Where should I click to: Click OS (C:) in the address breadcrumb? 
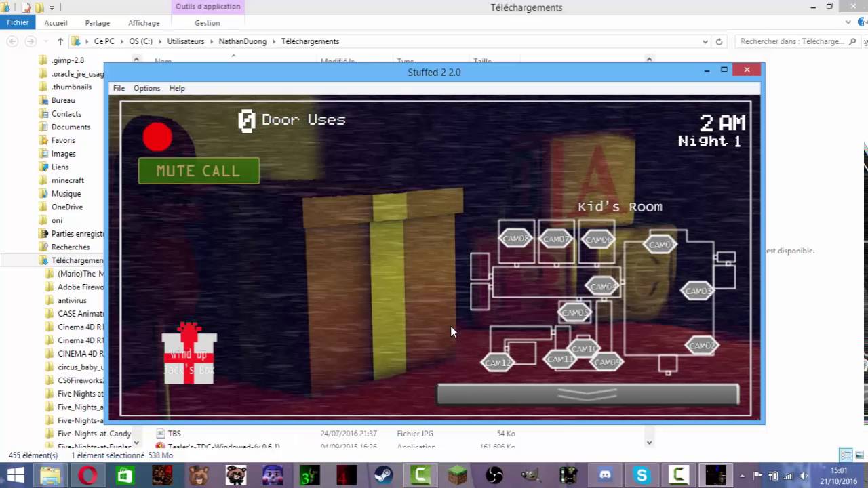[140, 41]
